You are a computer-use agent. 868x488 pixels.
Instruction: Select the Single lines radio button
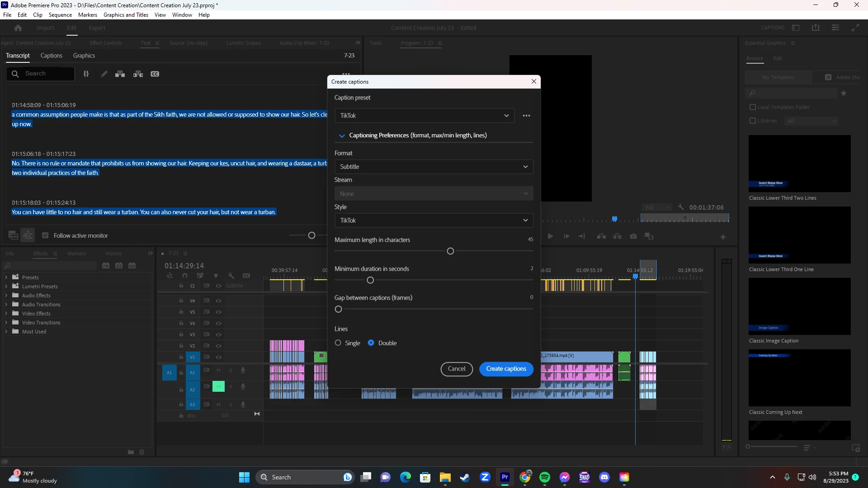(x=338, y=343)
